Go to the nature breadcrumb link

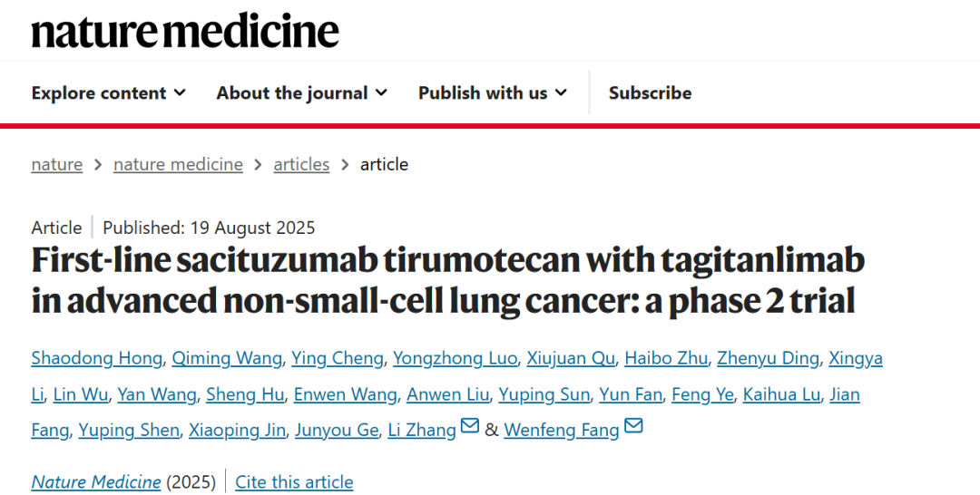56,164
